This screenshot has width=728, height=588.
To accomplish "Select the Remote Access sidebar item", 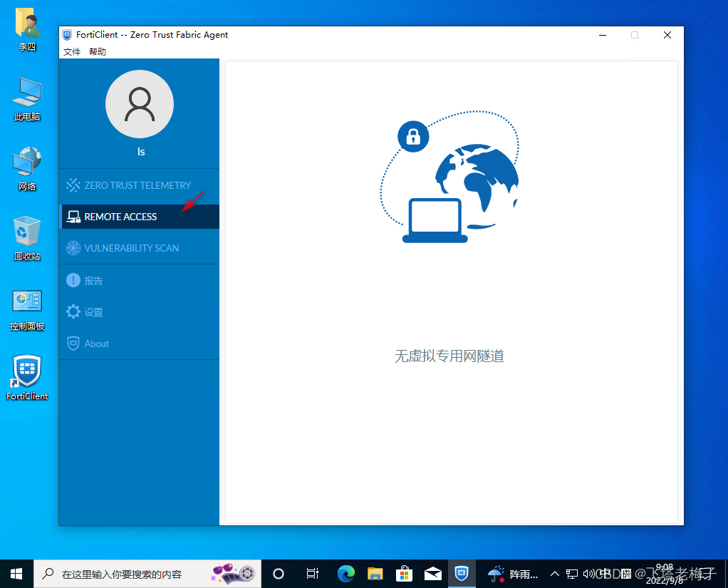I will [x=140, y=217].
